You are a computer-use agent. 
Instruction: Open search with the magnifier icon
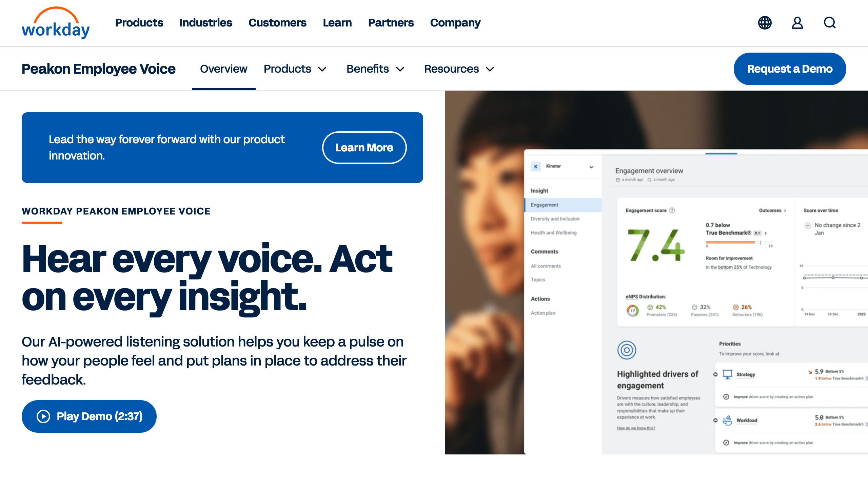pyautogui.click(x=829, y=23)
